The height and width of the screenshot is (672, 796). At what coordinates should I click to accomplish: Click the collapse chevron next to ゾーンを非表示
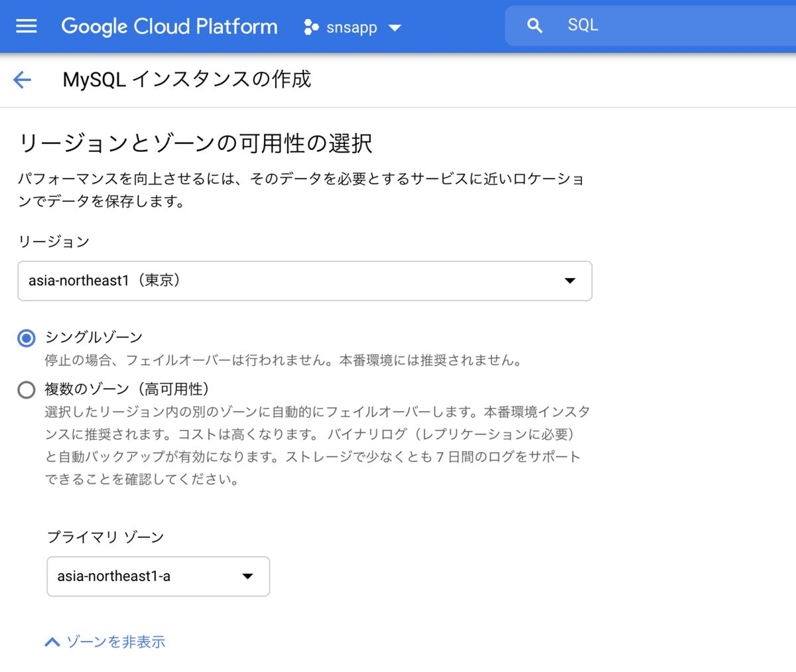(x=52, y=641)
